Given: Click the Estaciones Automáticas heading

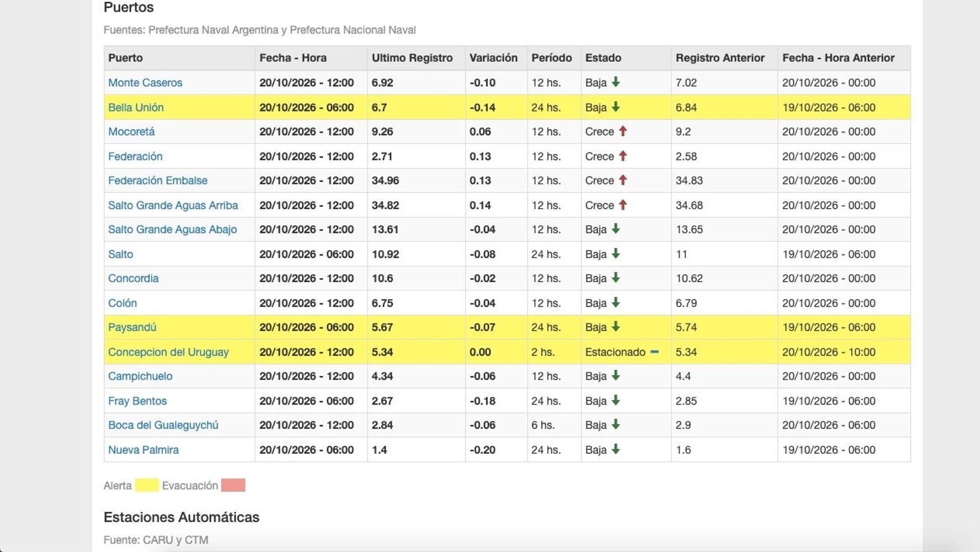Looking at the screenshot, I should pos(181,517).
